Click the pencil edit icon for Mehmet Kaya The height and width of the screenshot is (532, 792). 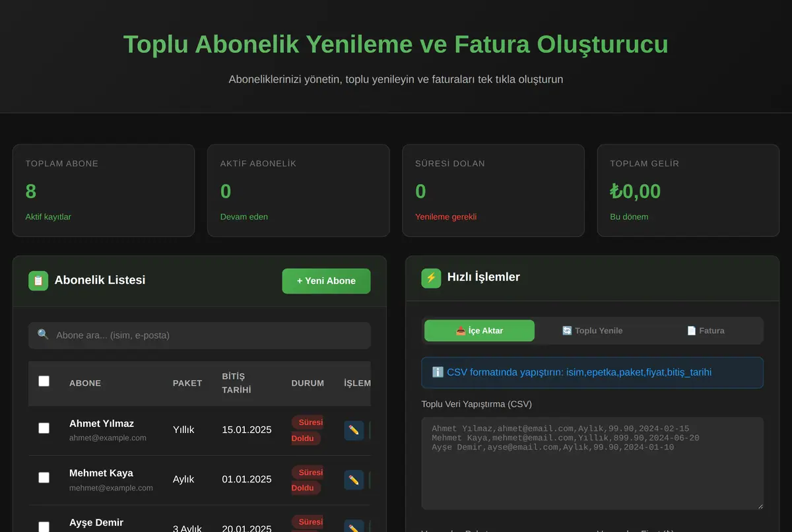(354, 480)
